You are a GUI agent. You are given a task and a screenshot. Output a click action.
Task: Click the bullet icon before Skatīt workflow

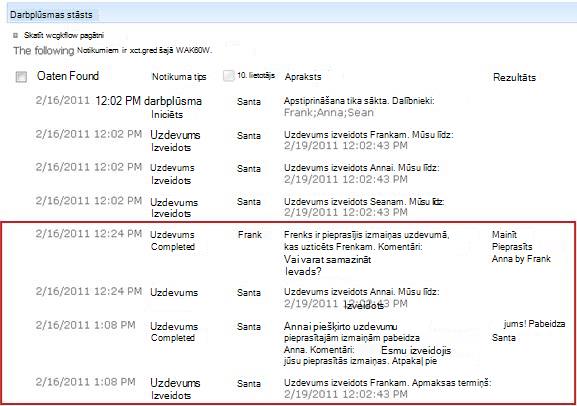(x=15, y=36)
